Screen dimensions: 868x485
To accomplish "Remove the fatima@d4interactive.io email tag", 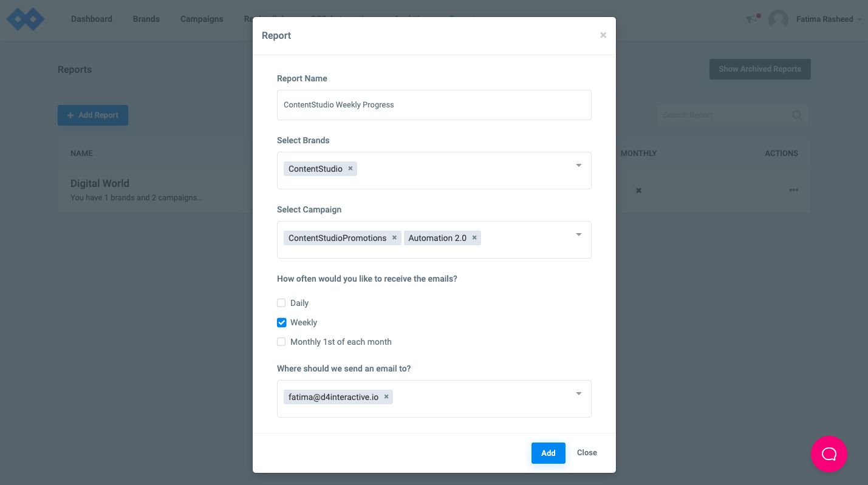I will pos(386,397).
